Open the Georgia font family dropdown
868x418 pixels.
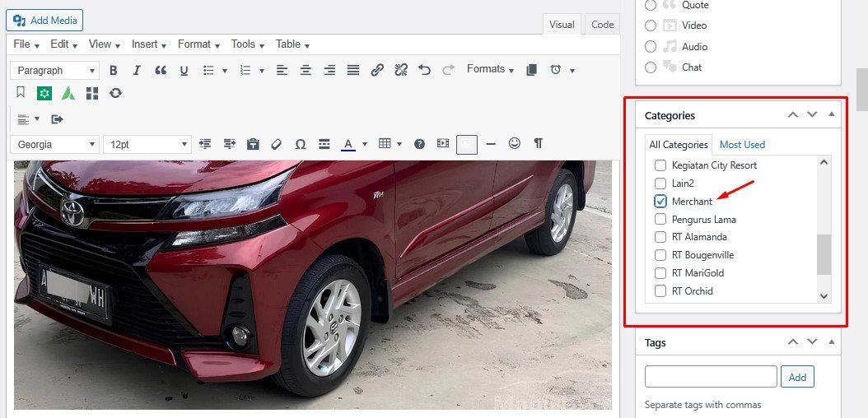pyautogui.click(x=54, y=144)
